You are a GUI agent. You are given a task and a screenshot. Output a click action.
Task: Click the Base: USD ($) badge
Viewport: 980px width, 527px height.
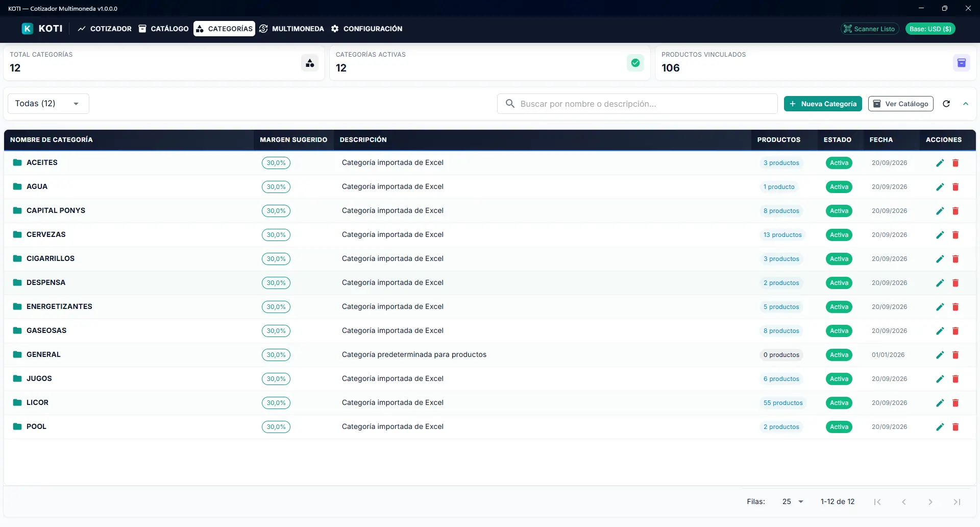[x=930, y=29]
